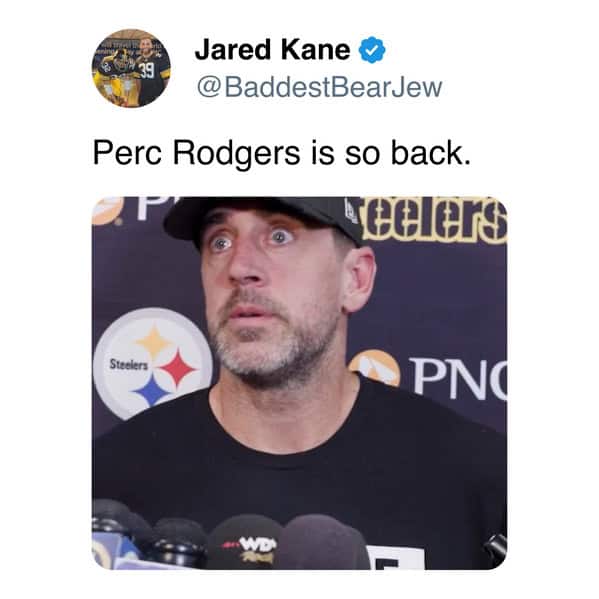This screenshot has height=599, width=599.
Task: Click the black baseball cap in the photo
Action: coord(263,219)
